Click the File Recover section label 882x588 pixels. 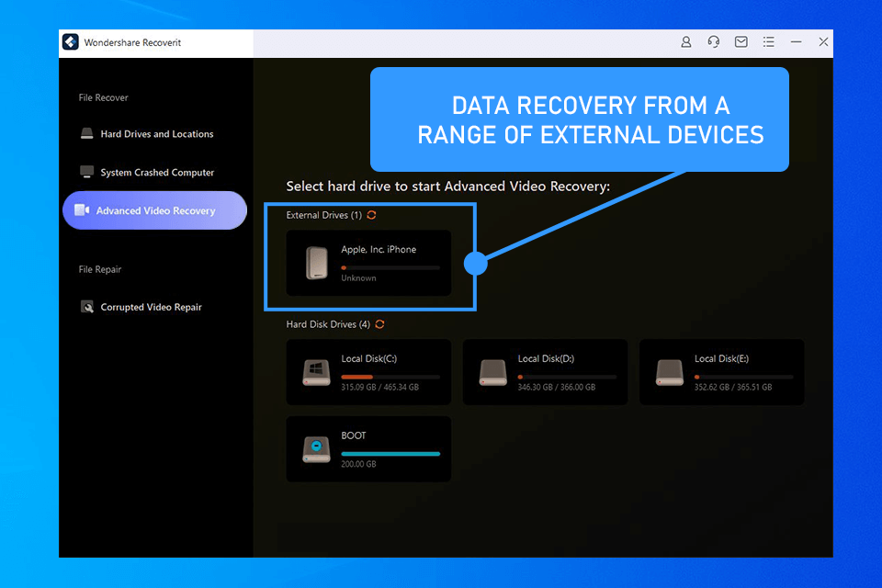[x=104, y=97]
